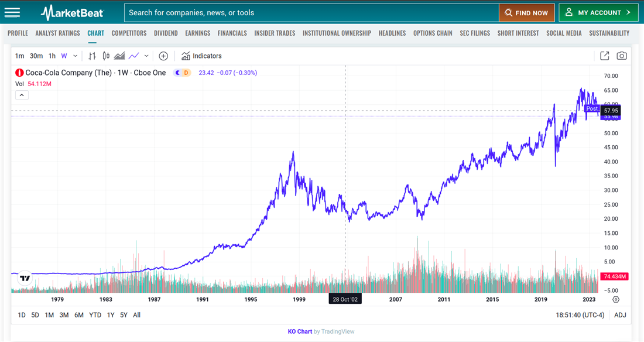
Task: Set range to 5D
Action: point(35,315)
